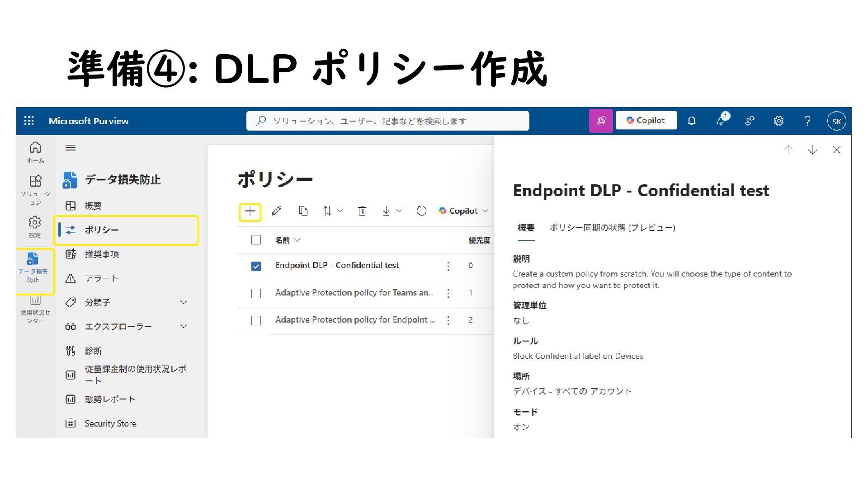Open the settings gear in header
This screenshot has height=488, width=868.
(778, 121)
